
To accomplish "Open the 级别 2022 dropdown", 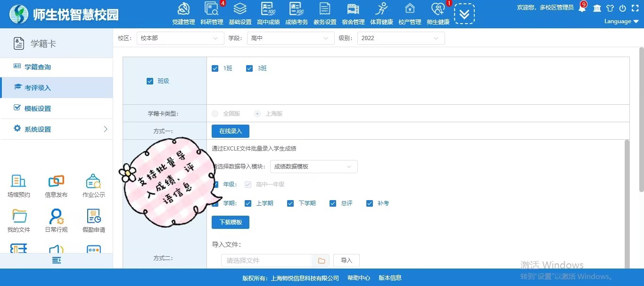I will tap(401, 38).
